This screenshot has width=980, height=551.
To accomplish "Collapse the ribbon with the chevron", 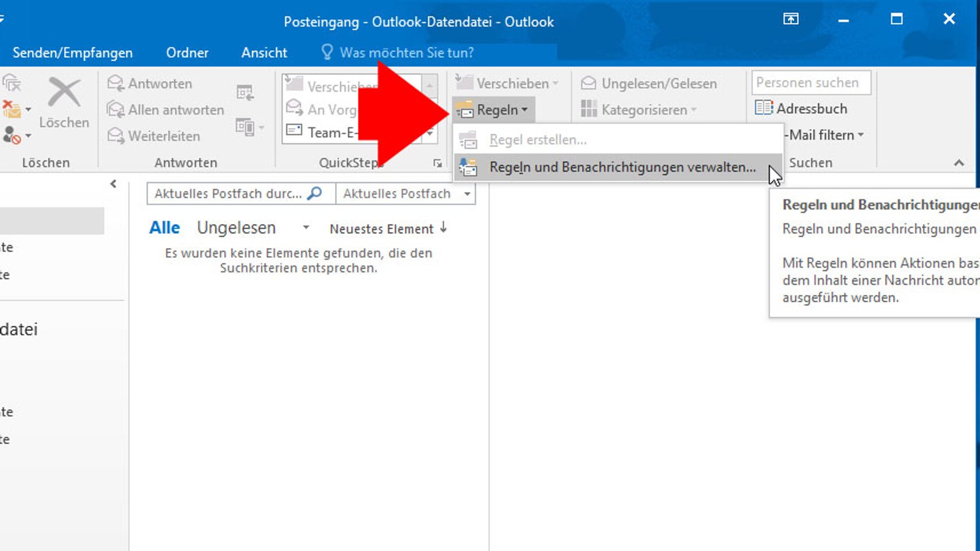I will pyautogui.click(x=959, y=163).
